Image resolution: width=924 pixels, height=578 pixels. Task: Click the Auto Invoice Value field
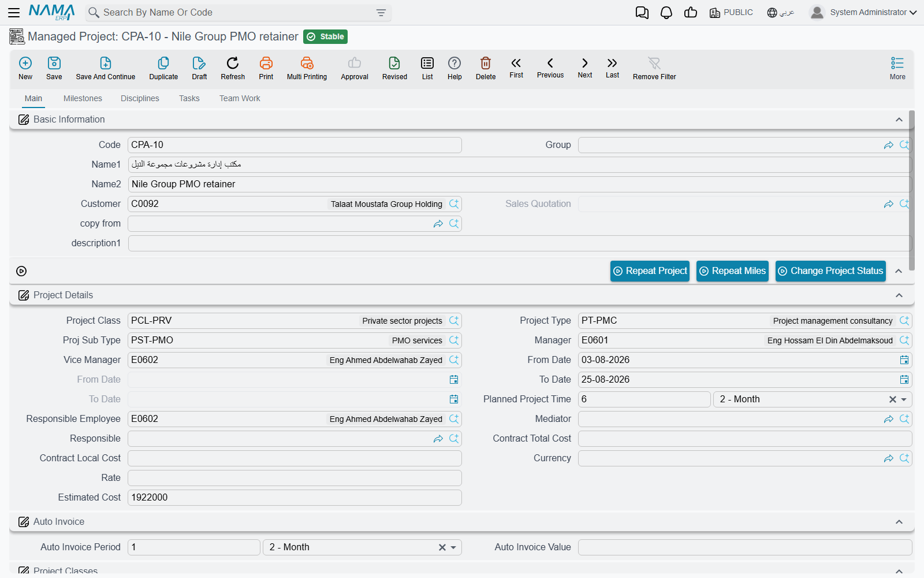point(745,547)
